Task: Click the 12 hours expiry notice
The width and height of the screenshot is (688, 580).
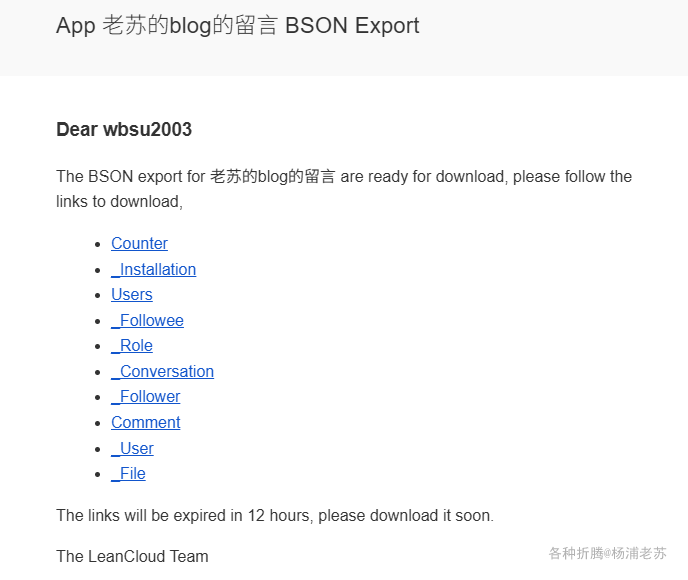Action: click(x=275, y=516)
